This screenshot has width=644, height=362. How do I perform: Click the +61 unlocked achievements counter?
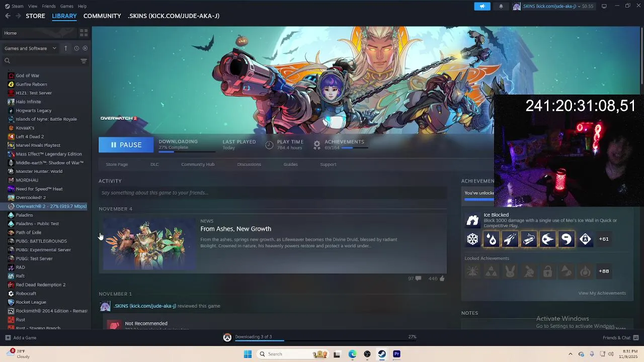(x=604, y=239)
